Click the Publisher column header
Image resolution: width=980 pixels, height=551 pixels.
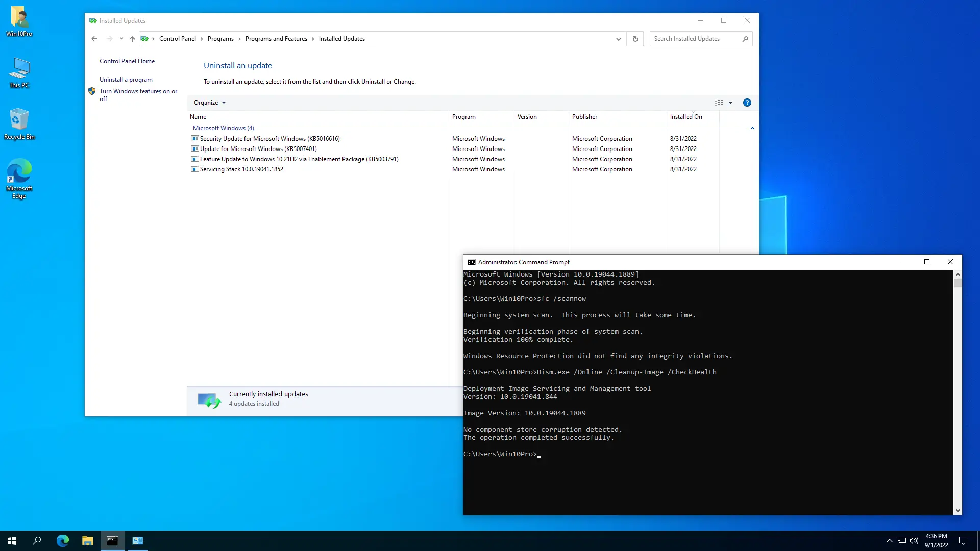click(584, 117)
